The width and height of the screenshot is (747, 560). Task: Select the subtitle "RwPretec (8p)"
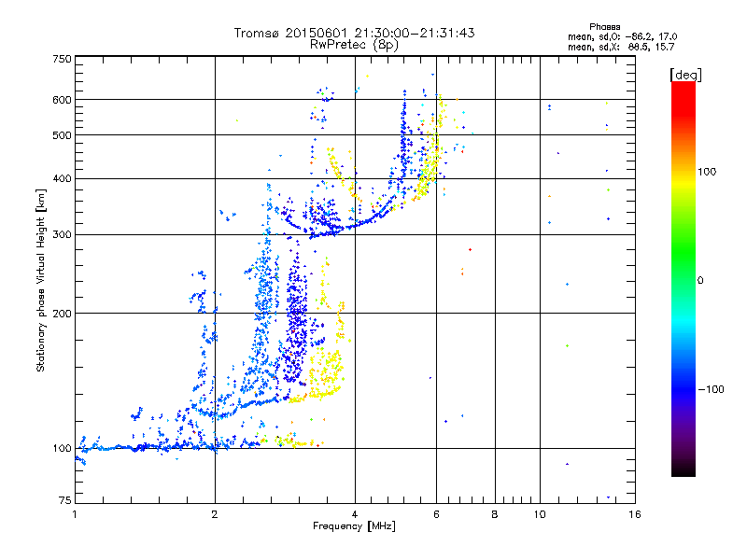click(x=354, y=45)
